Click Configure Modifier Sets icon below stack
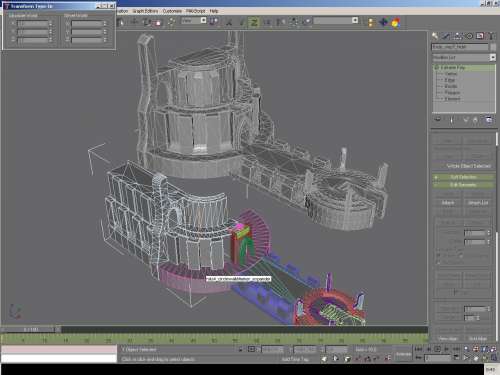 click(489, 119)
